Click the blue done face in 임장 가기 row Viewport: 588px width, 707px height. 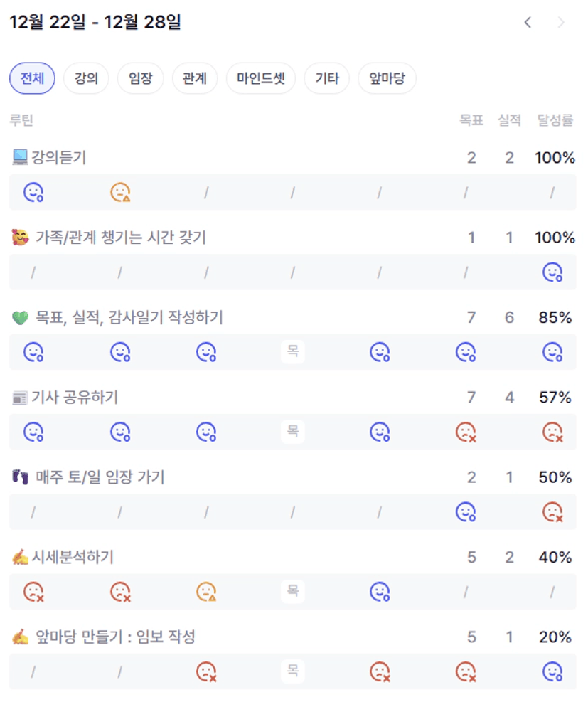466,511
